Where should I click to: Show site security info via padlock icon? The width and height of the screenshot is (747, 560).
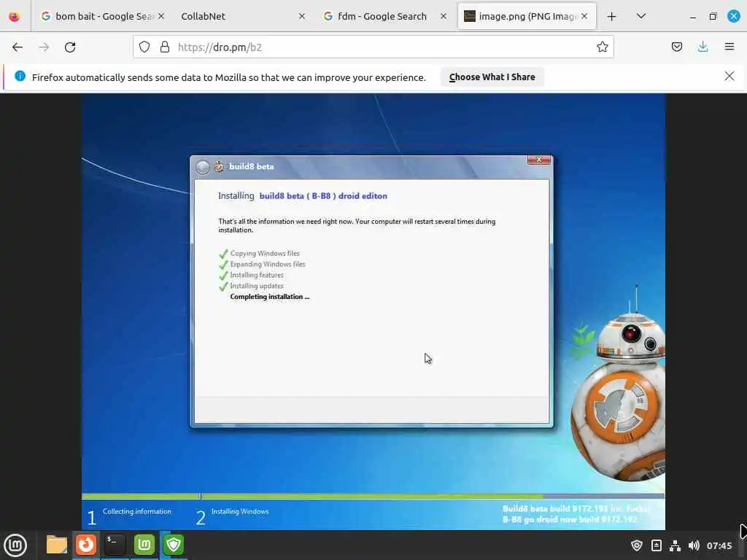coord(165,47)
